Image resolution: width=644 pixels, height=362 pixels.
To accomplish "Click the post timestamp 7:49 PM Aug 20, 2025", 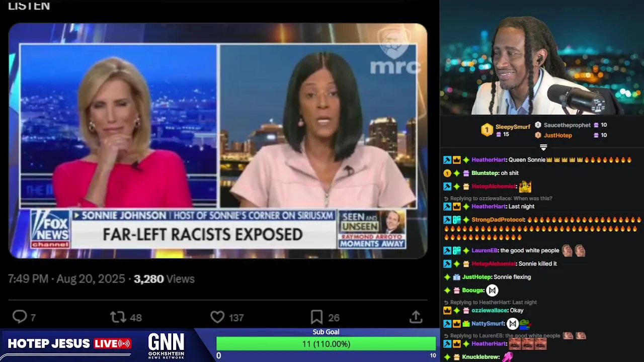I will pos(66,279).
